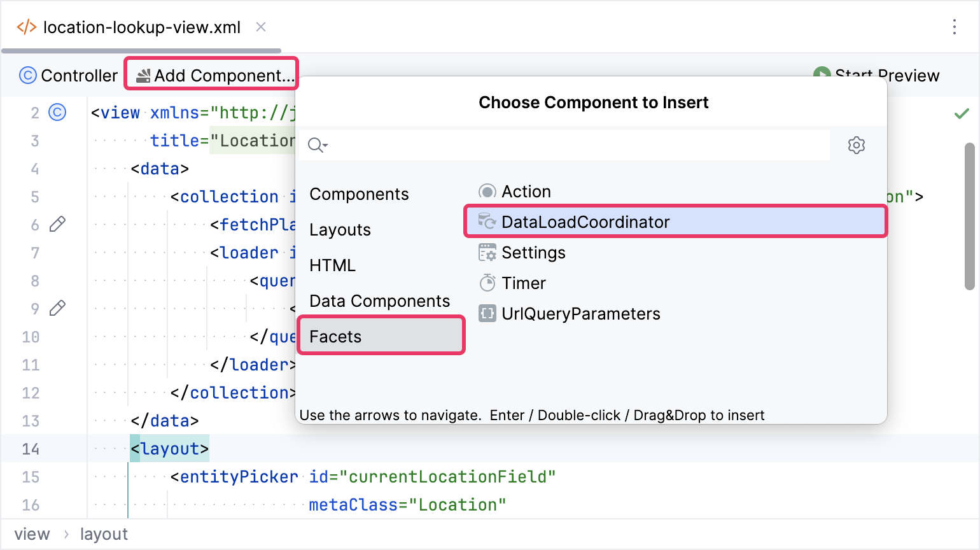
Task: Click the Settings component icon
Action: click(486, 252)
